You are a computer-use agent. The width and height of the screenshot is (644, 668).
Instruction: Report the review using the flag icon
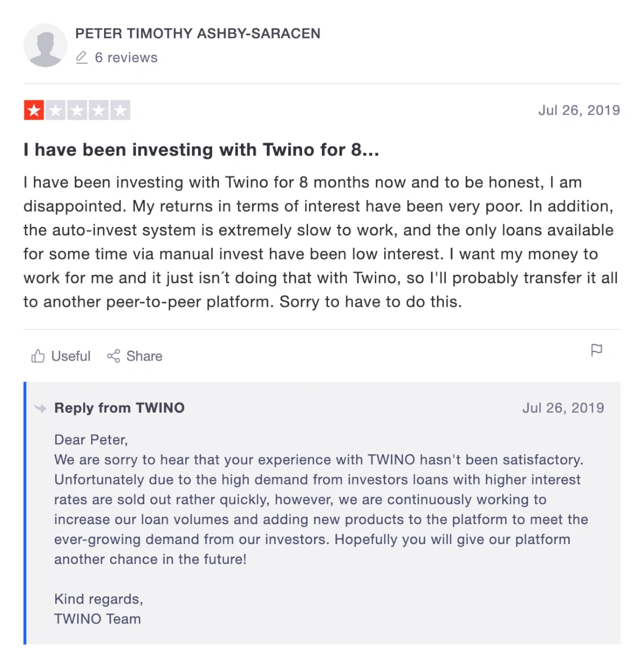pos(596,350)
